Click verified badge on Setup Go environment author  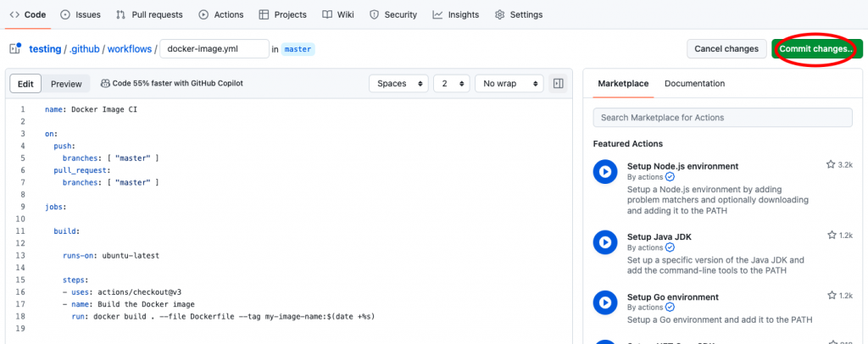(670, 307)
